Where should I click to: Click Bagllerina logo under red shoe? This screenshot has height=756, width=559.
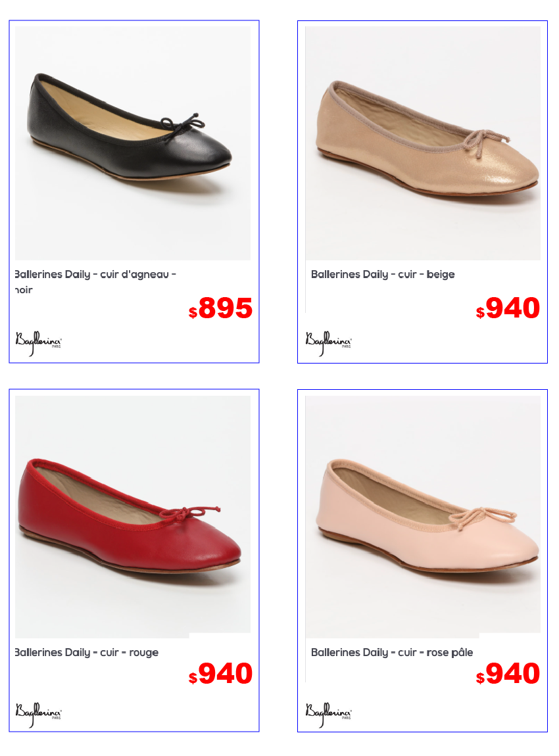[x=39, y=715]
